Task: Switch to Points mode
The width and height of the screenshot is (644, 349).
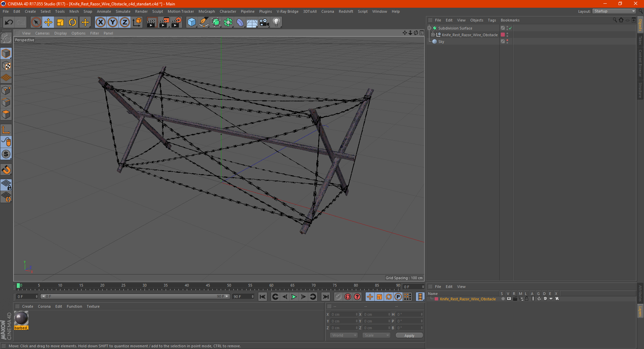Action: [x=6, y=90]
